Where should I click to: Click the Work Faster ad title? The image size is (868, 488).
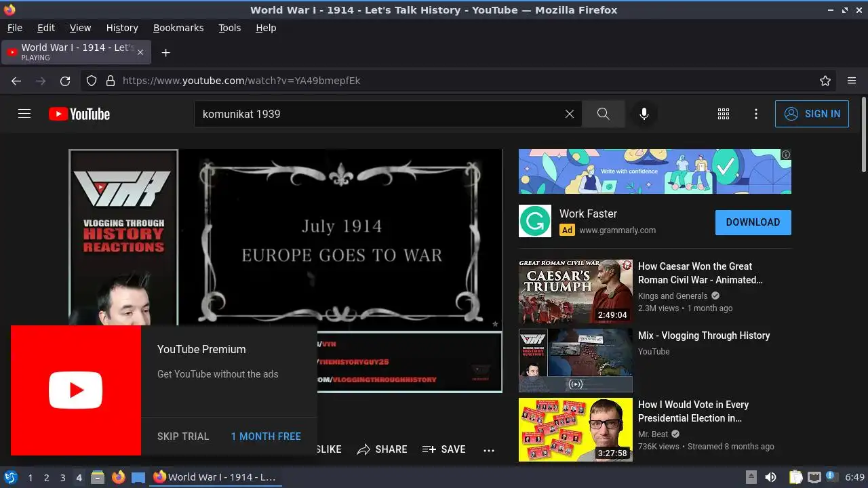pos(588,213)
